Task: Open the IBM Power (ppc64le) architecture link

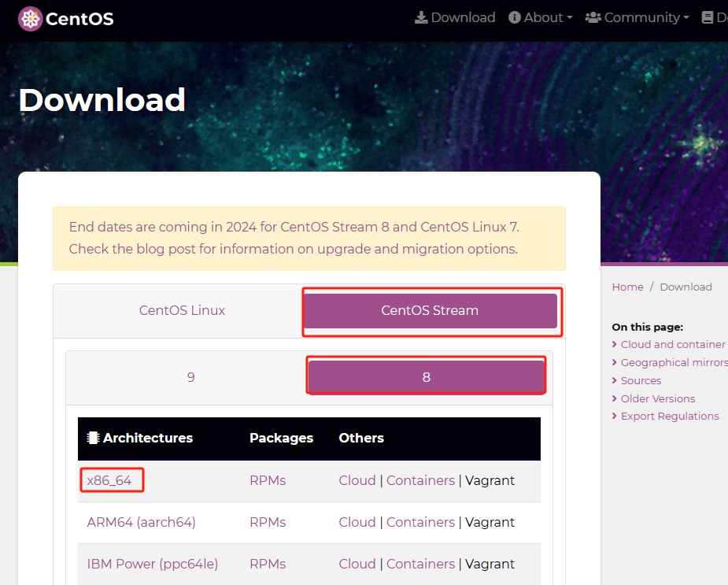Action: (x=152, y=564)
